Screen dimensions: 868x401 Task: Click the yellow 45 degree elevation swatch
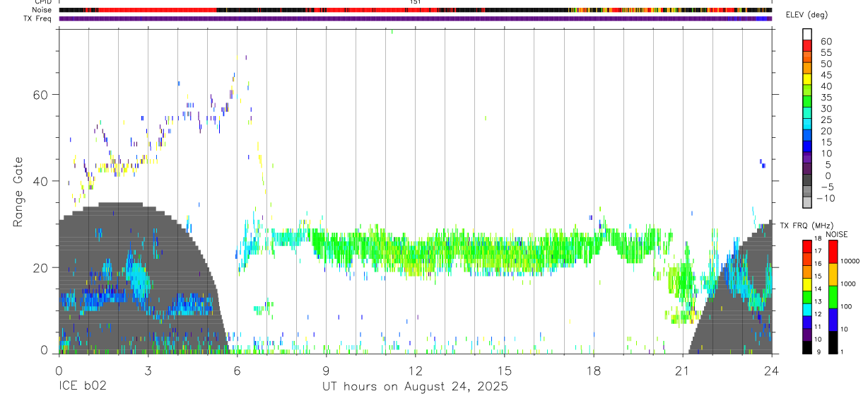[x=807, y=79]
